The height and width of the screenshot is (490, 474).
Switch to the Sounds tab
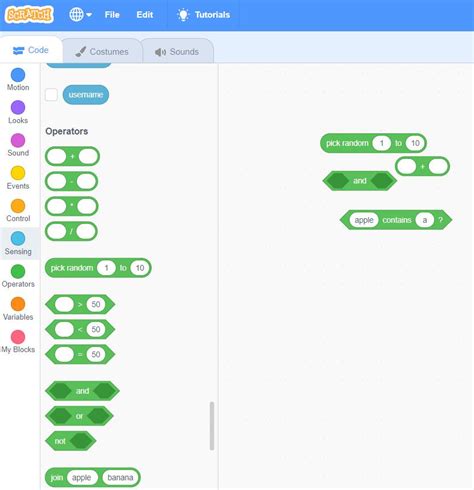(177, 52)
